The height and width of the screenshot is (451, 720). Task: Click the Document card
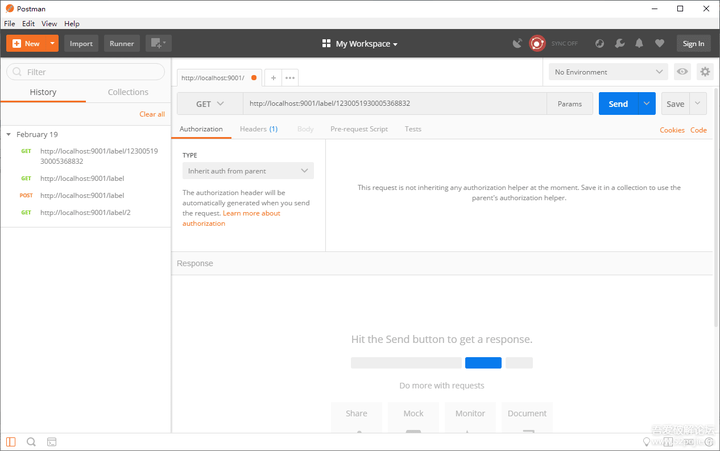527,417
